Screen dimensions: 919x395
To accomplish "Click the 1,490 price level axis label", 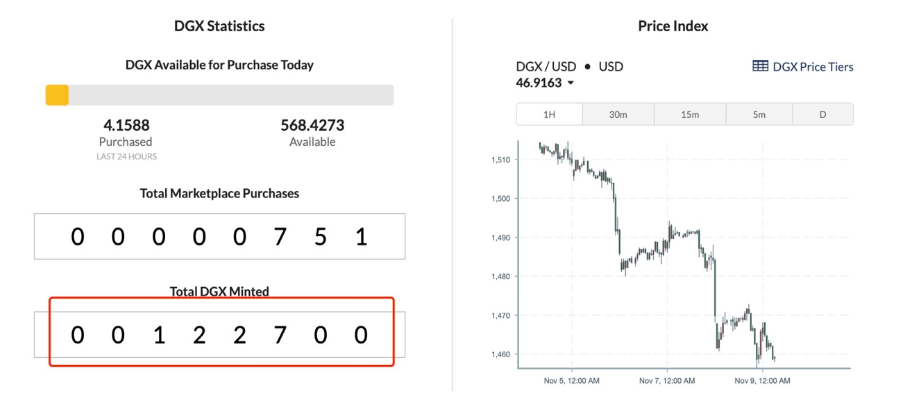I will point(499,237).
